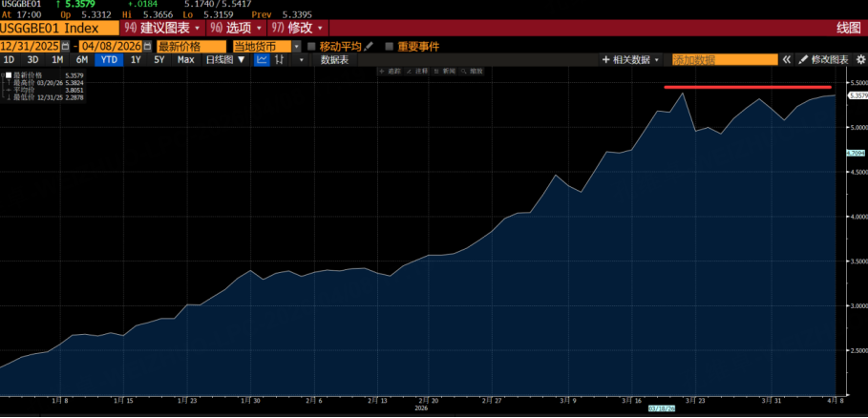This screenshot has height=418, width=868.
Task: Click the 新闻 (news) tool
Action: pos(445,72)
